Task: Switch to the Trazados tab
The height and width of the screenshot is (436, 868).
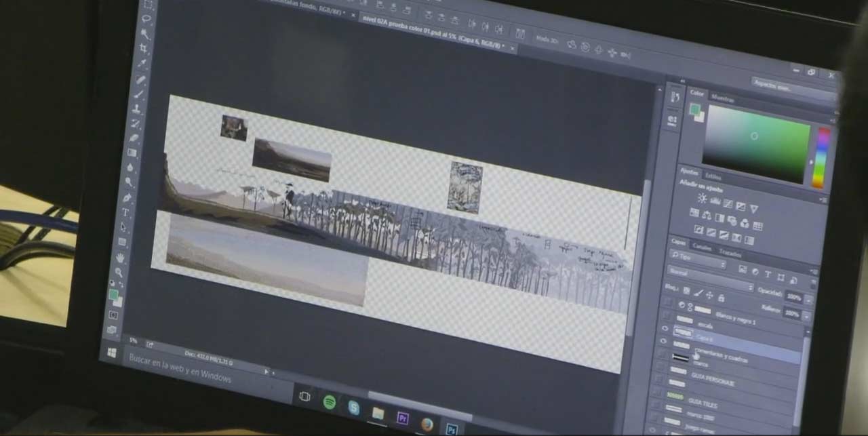Action: 730,253
